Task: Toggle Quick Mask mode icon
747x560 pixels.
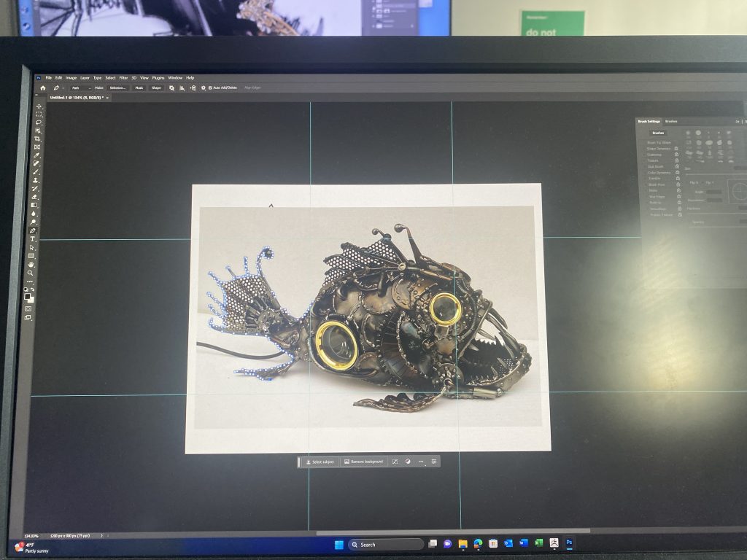Action: (x=28, y=308)
